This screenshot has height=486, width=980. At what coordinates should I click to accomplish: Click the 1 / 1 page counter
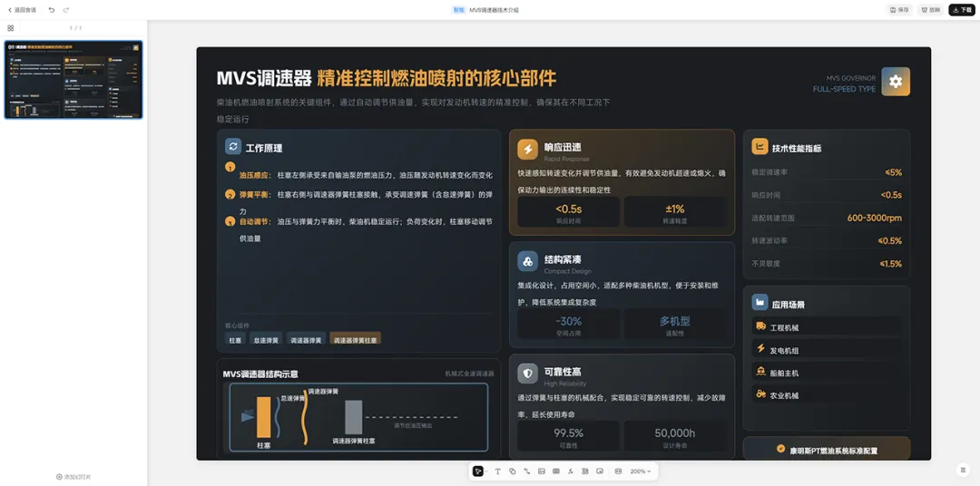click(x=75, y=28)
